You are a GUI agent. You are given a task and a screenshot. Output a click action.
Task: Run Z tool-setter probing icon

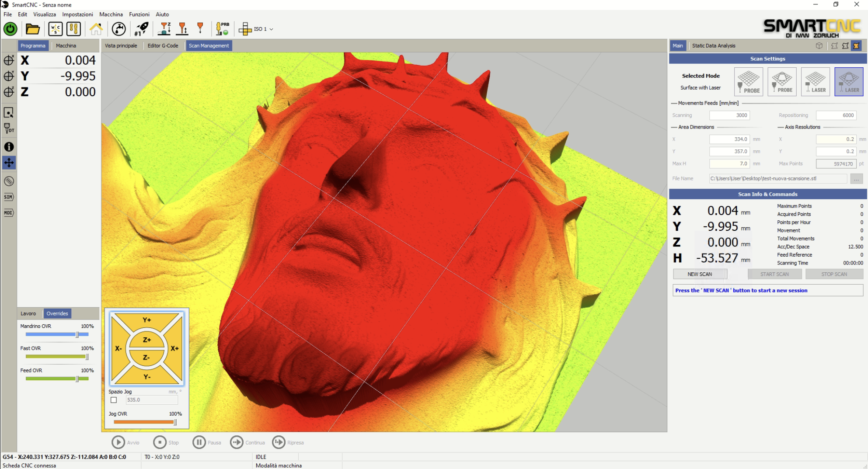[164, 29]
